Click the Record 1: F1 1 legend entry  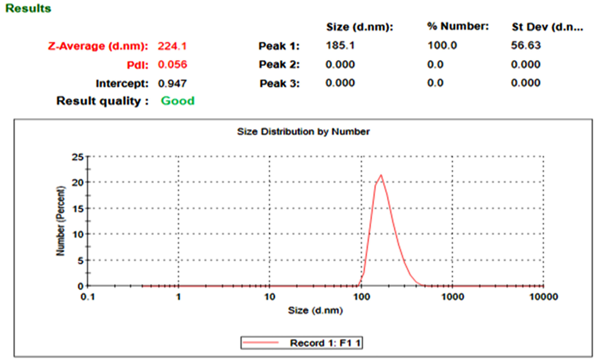point(325,343)
